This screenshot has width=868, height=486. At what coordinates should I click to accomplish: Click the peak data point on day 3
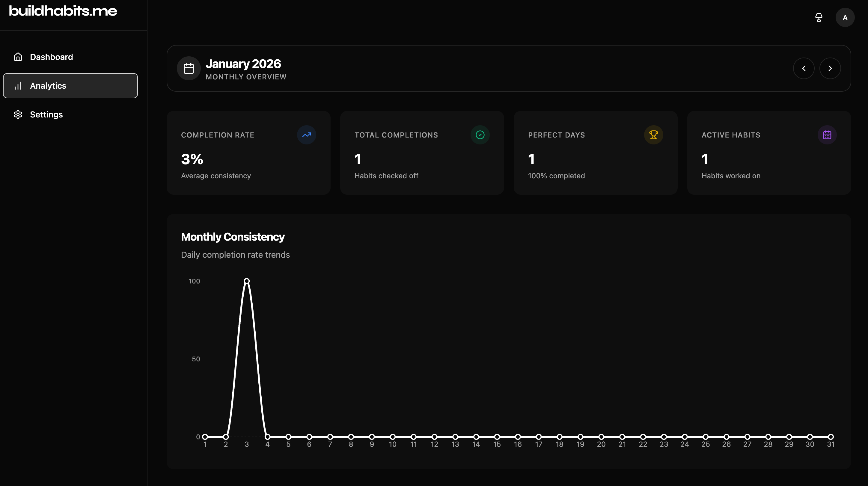tap(247, 280)
